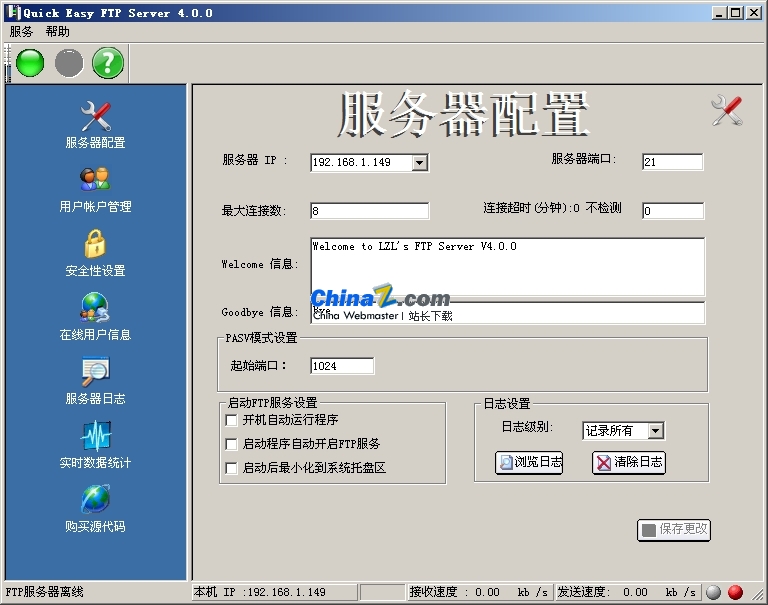The image size is (768, 605).
Task: Click the gray status light in status bar
Action: pos(714,592)
